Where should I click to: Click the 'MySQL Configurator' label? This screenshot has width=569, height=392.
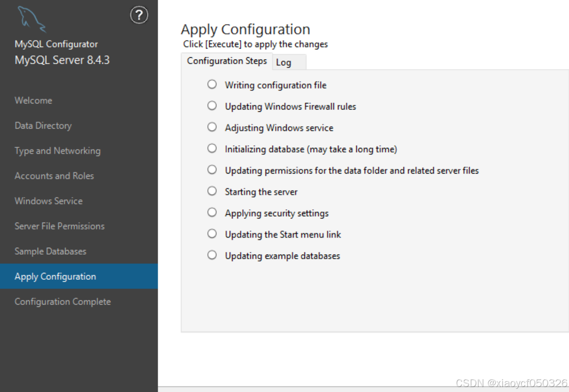pyautogui.click(x=56, y=44)
